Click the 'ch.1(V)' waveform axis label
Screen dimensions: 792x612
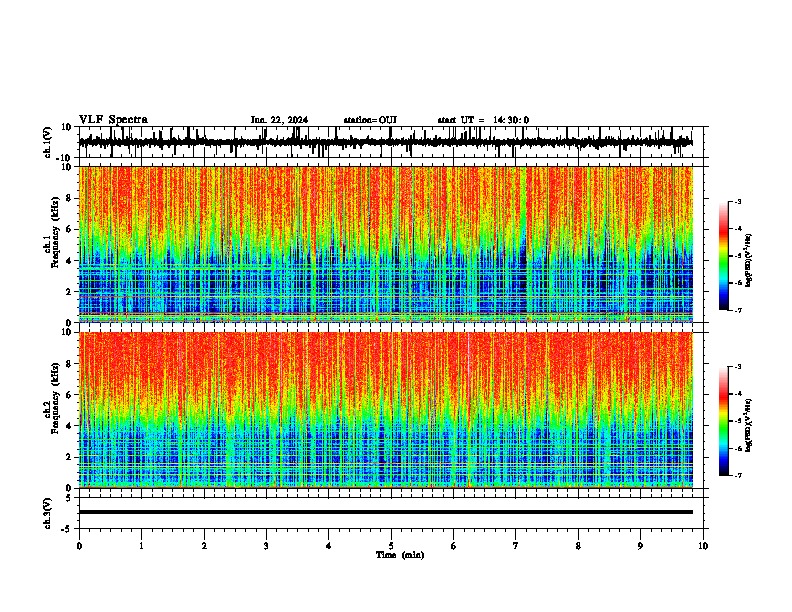pos(48,142)
